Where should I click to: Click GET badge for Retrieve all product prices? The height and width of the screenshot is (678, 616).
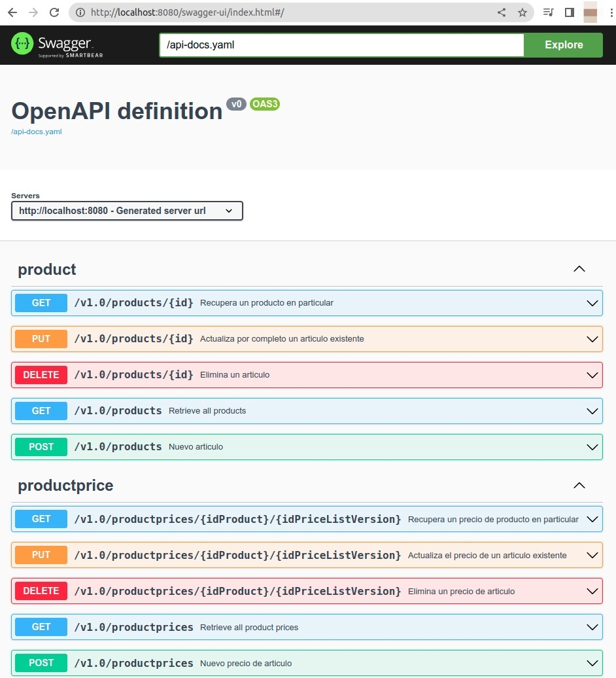41,627
